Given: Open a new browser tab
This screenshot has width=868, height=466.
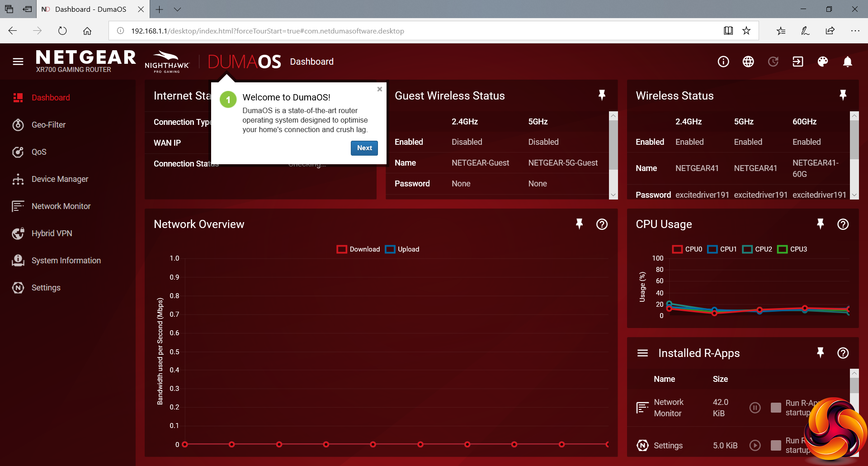Looking at the screenshot, I should pyautogui.click(x=160, y=9).
